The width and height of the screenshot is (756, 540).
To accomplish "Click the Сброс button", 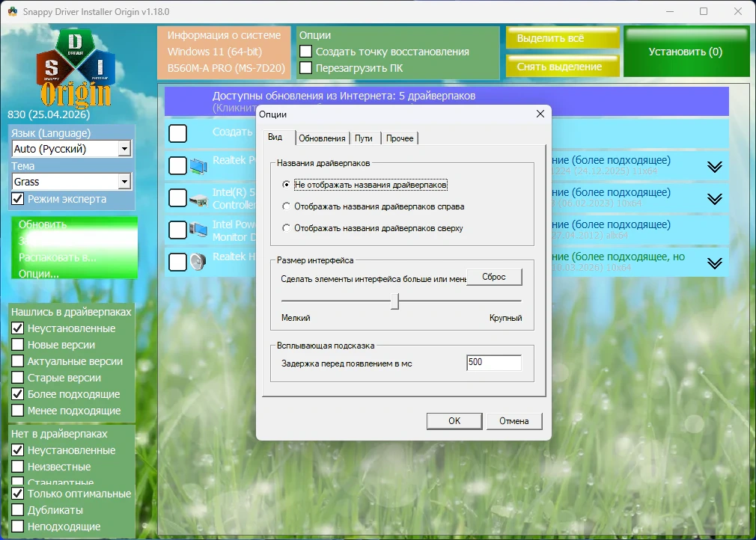I will pos(494,277).
